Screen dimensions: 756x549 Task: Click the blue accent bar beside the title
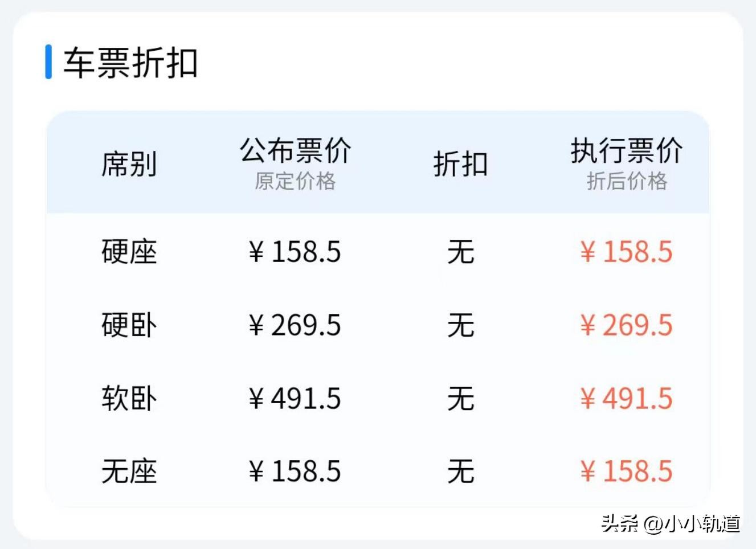pyautogui.click(x=48, y=62)
